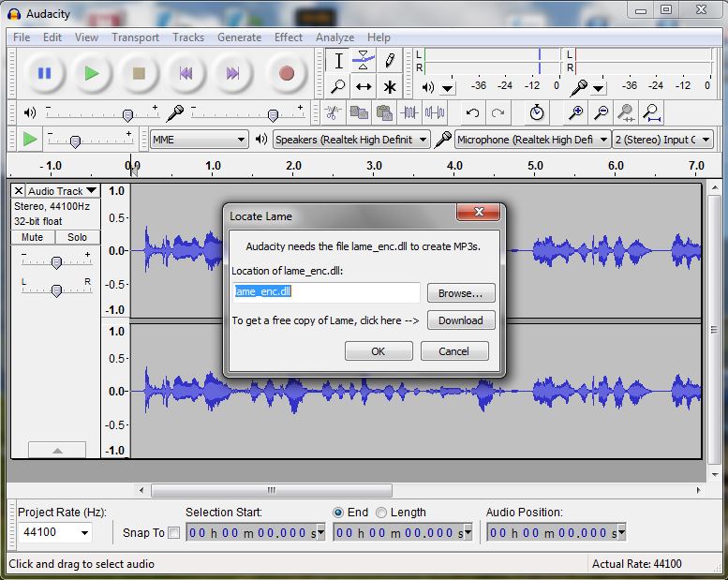Image resolution: width=728 pixels, height=580 pixels.
Task: Click the Zoom In icon
Action: point(575,112)
